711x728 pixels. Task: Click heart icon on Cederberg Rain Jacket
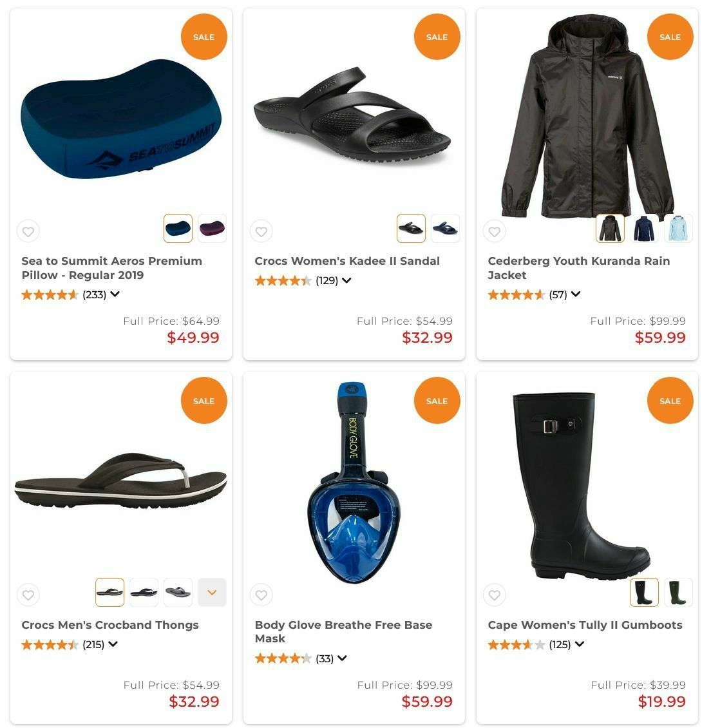(494, 231)
